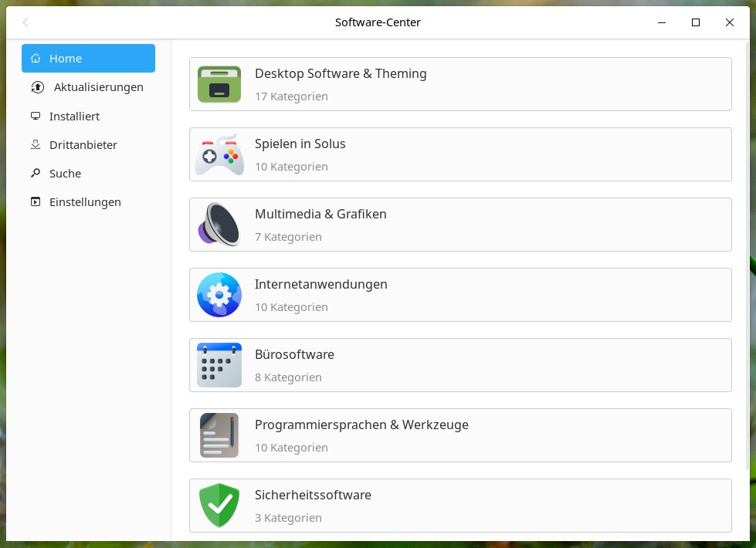Click the update arrow icon beside Aktualisierungen
The width and height of the screenshot is (756, 548).
coord(38,87)
